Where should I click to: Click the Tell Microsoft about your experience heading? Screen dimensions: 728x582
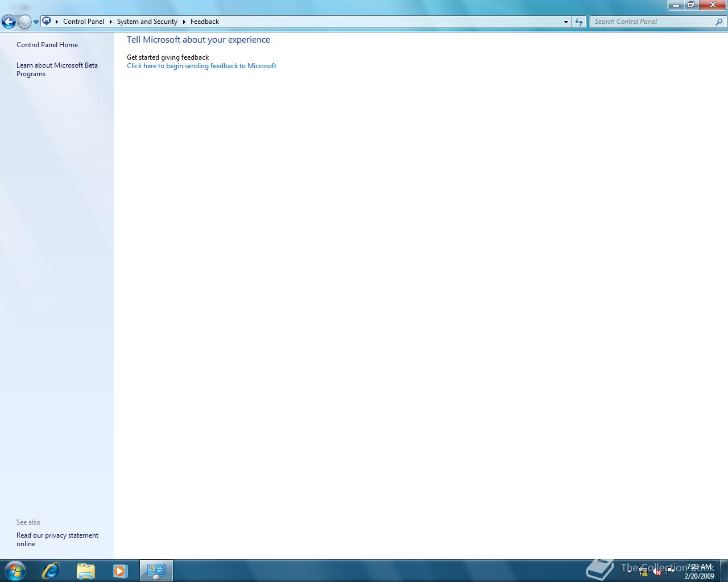point(198,40)
